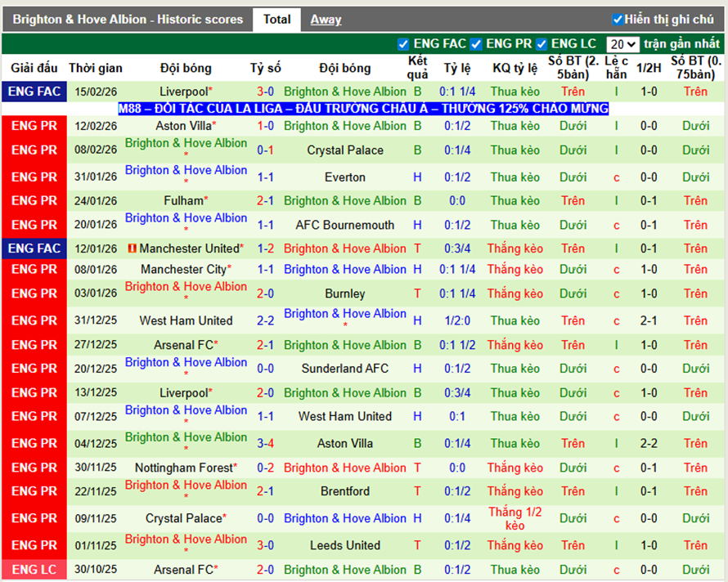Click the Brentford team name
Image resolution: width=728 pixels, height=582 pixels.
tap(345, 491)
